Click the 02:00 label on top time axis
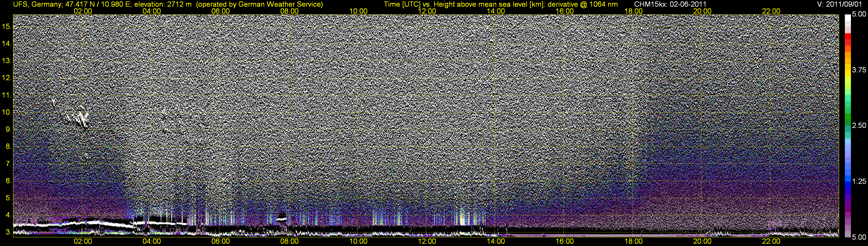The height and width of the screenshot is (246, 868). (x=83, y=11)
